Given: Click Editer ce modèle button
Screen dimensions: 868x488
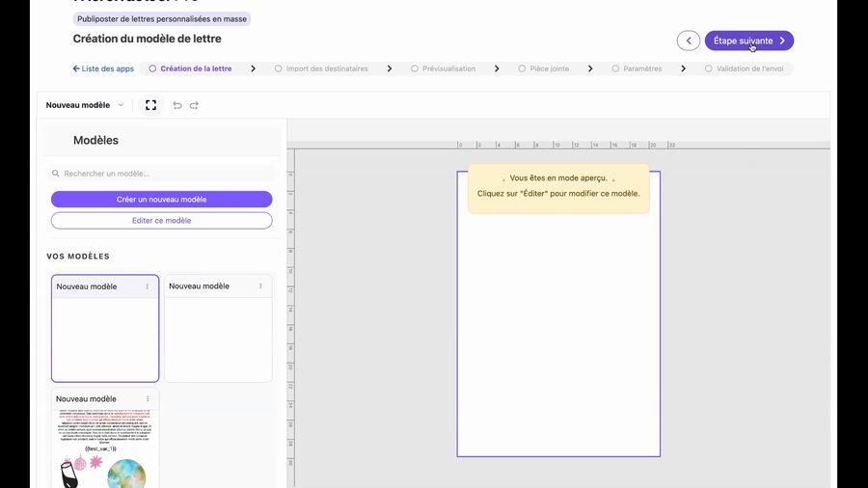Looking at the screenshot, I should click(162, 220).
